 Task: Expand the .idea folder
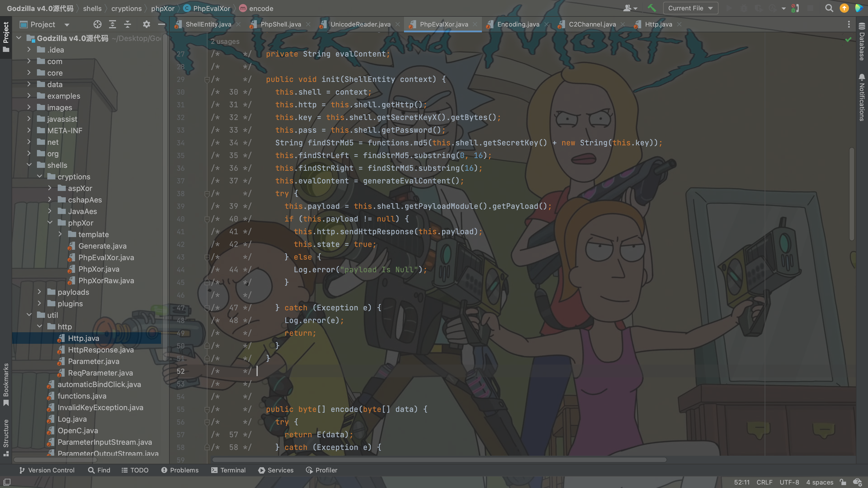click(x=29, y=50)
